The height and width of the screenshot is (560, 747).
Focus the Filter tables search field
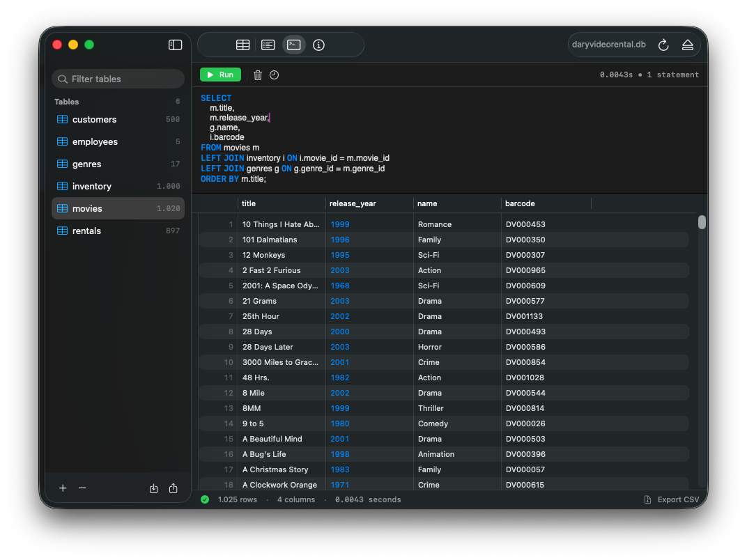click(x=118, y=79)
